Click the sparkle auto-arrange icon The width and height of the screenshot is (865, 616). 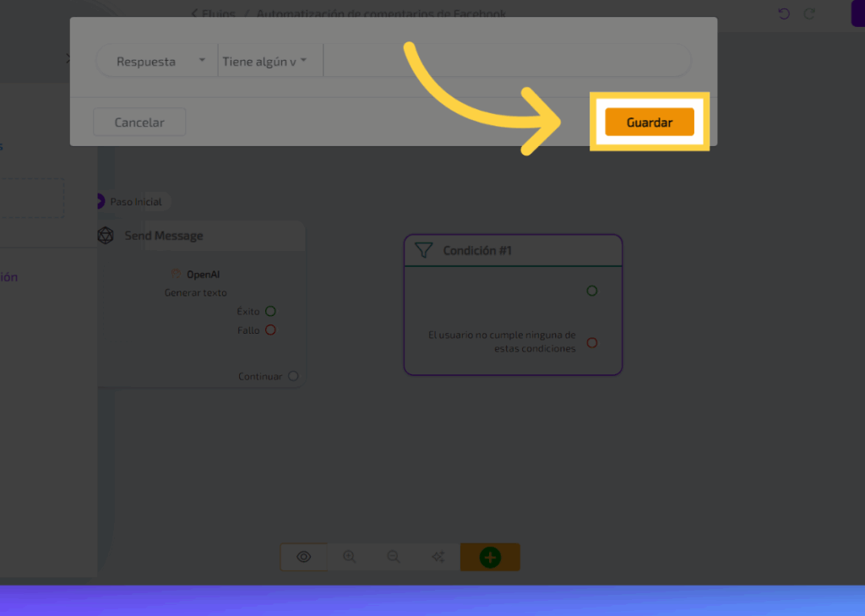pos(438,557)
